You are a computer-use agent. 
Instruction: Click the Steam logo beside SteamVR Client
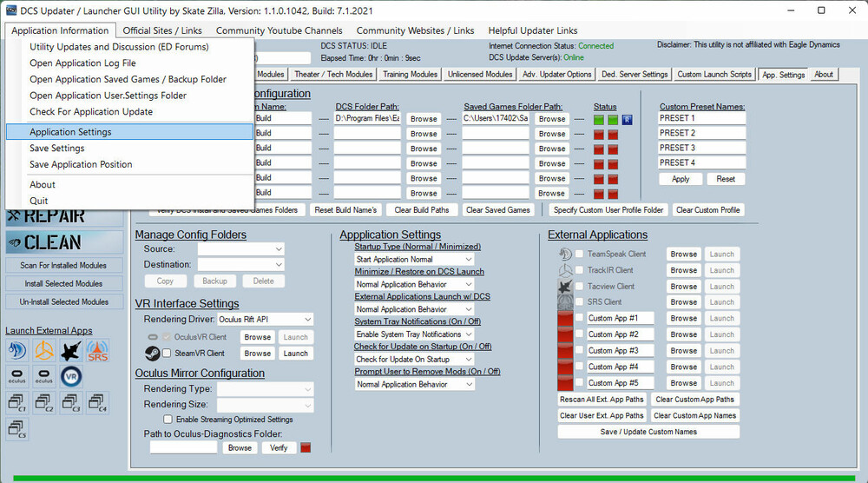tap(152, 354)
